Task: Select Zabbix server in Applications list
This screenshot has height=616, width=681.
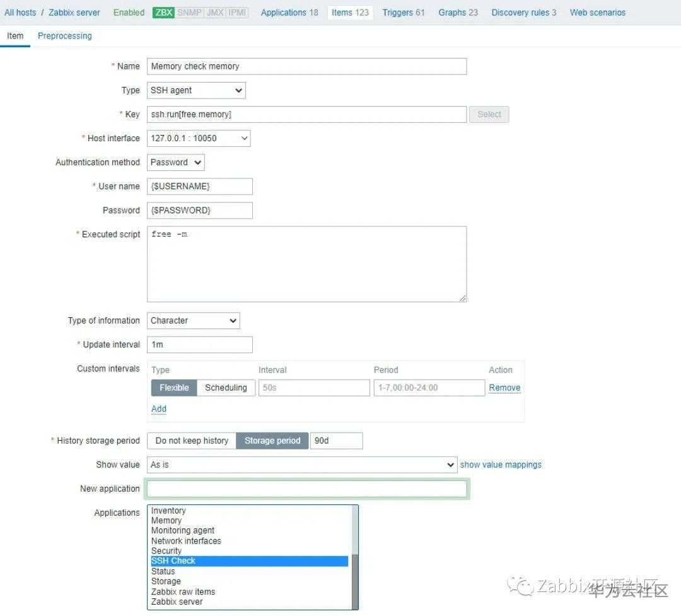Action: click(x=249, y=601)
